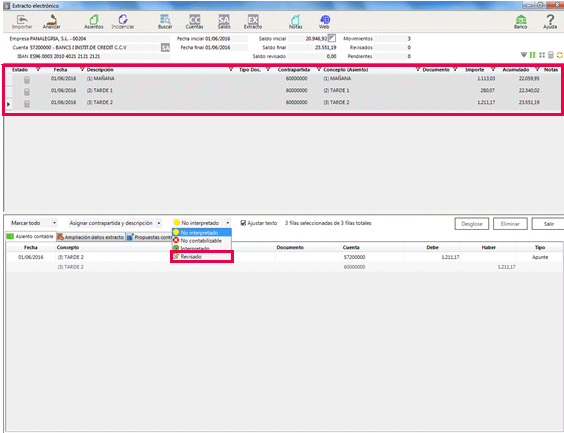The height and width of the screenshot is (433, 564).
Task: Open the Tipo Doc. column filter
Action: coord(268,69)
